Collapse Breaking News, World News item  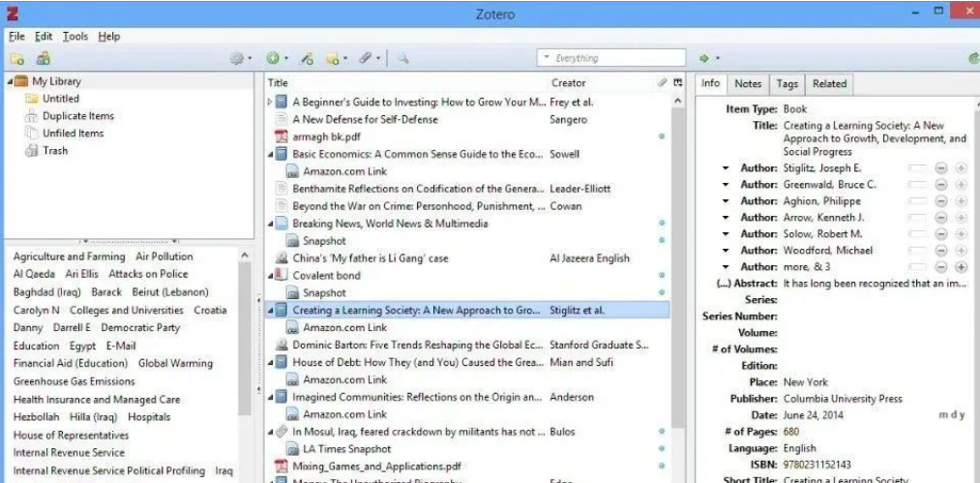269,224
